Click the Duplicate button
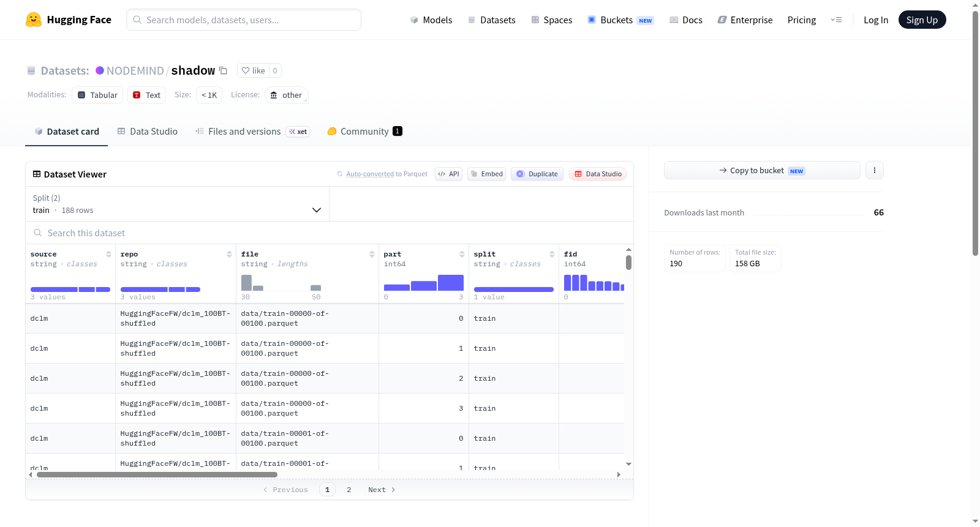Viewport: 980px width, 527px height. (x=537, y=174)
